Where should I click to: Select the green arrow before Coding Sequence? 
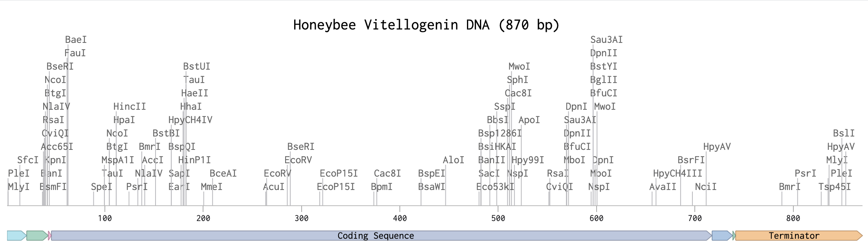[37, 236]
